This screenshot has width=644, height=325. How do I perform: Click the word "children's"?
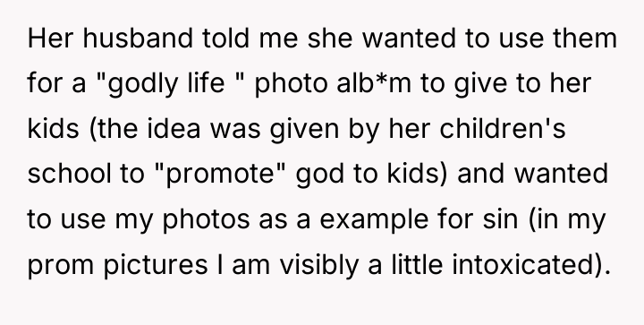(503, 128)
